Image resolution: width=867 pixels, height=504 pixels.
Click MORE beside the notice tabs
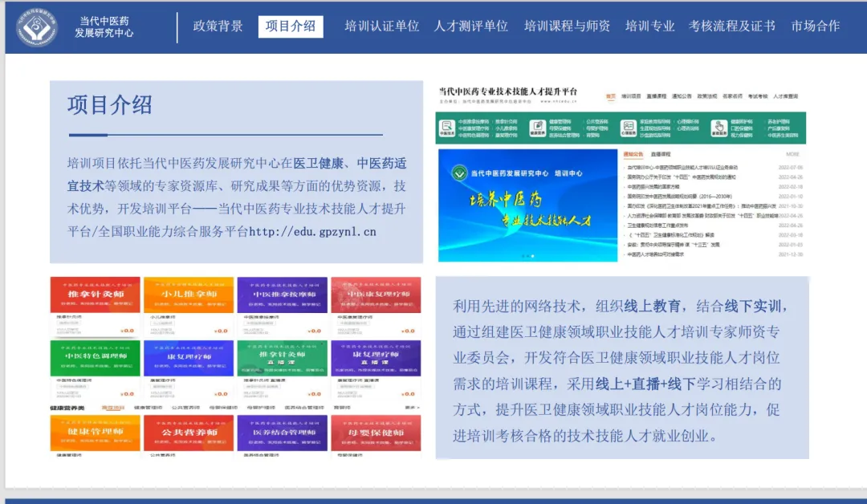pyautogui.click(x=792, y=154)
